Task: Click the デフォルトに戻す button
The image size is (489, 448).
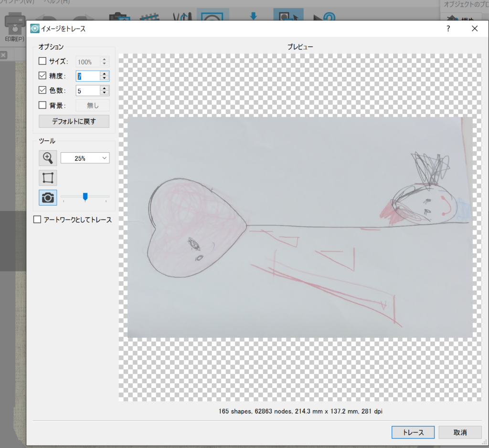Action: tap(74, 121)
